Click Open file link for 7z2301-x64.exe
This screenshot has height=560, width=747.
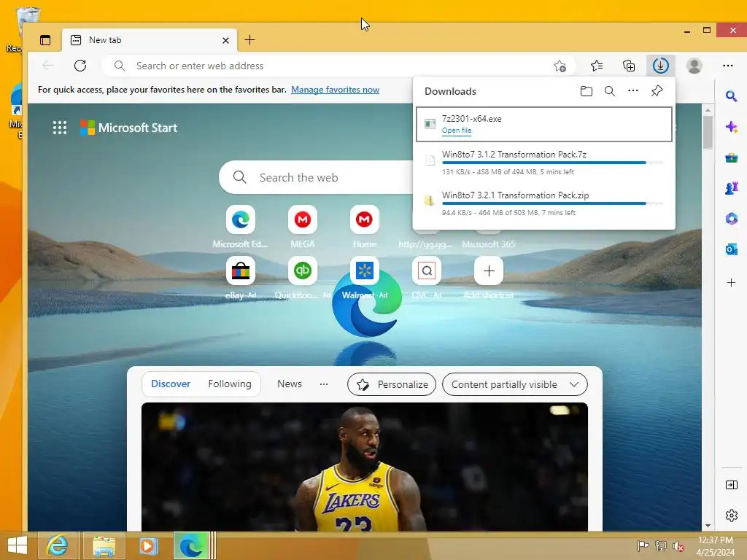457,131
